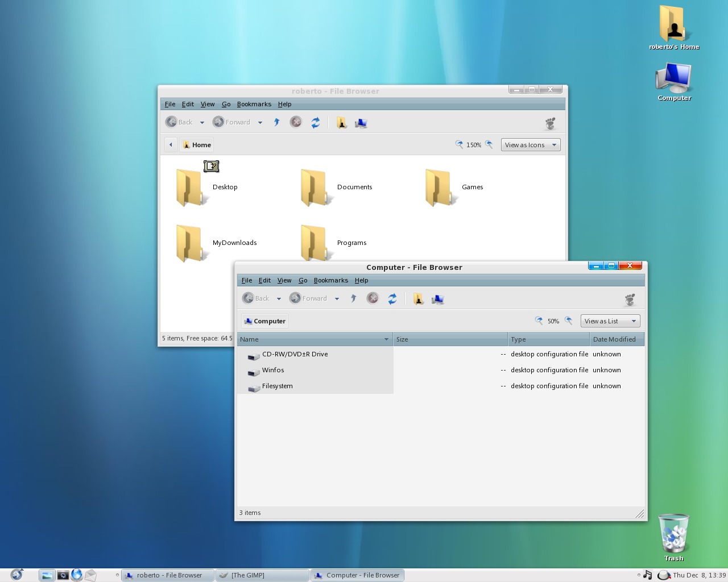Open the View as Icons dropdown

coord(531,145)
